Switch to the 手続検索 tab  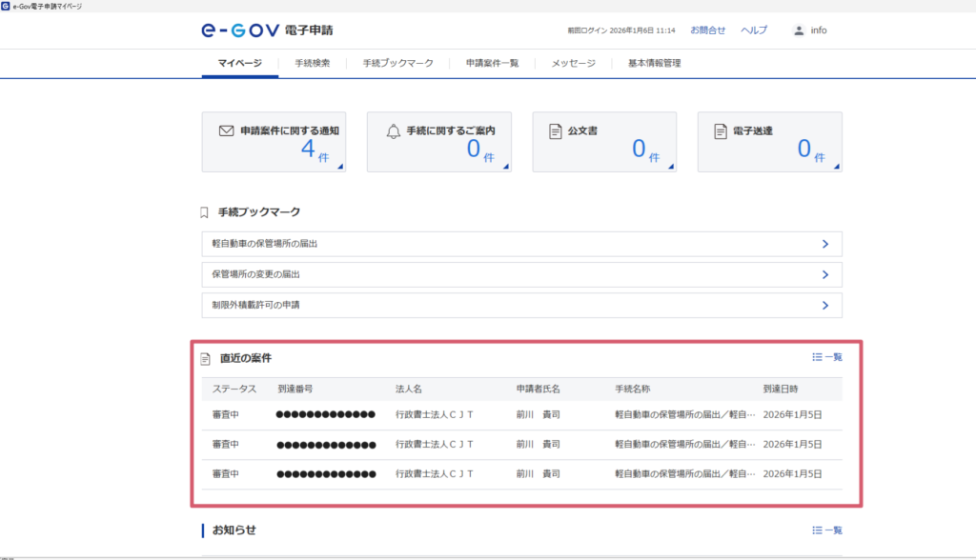[x=312, y=63]
